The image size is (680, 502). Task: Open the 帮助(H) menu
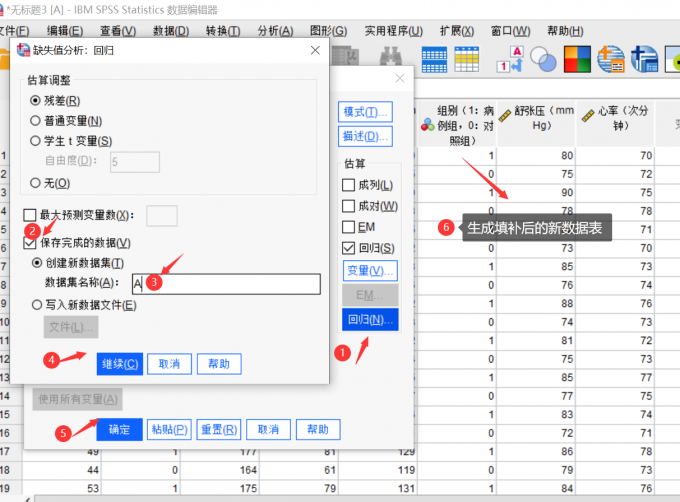click(x=565, y=31)
